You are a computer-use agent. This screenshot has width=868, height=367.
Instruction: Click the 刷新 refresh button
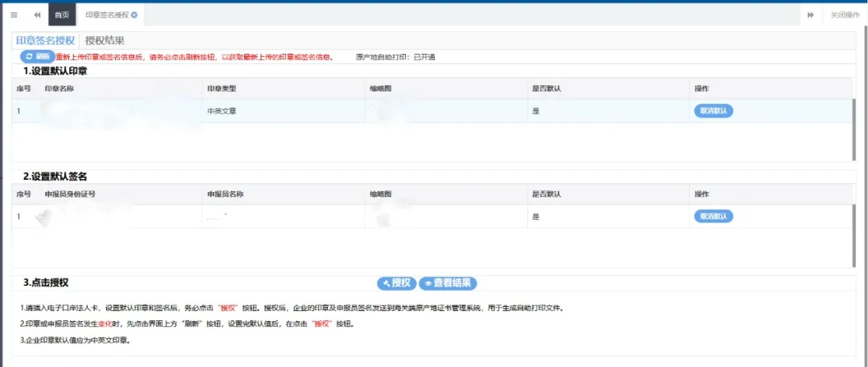(37, 57)
